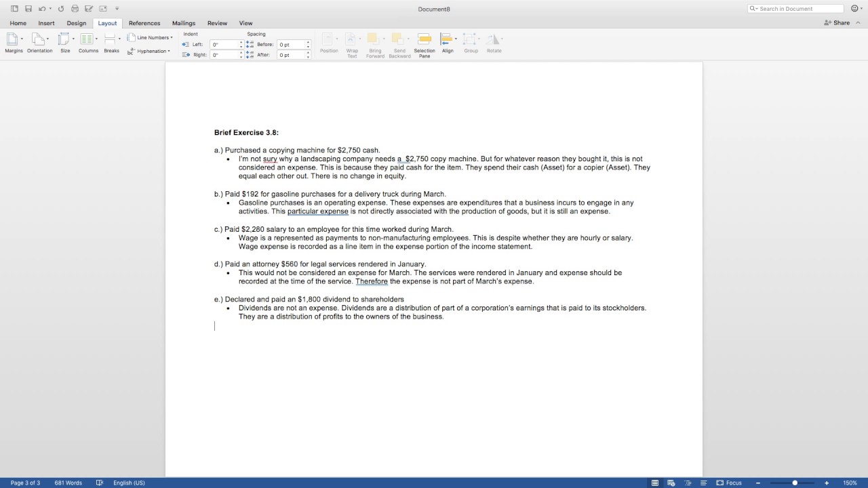Screen dimensions: 868x488
Task: Open the Align dropdown arrow
Action: coord(456,39)
